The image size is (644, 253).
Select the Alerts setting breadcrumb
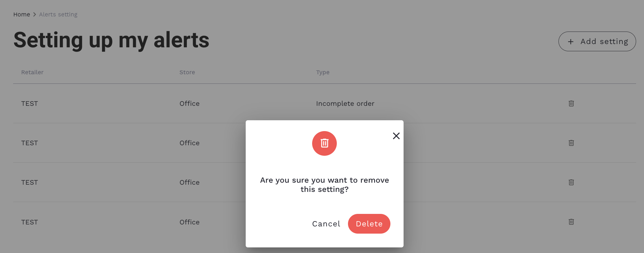58,14
